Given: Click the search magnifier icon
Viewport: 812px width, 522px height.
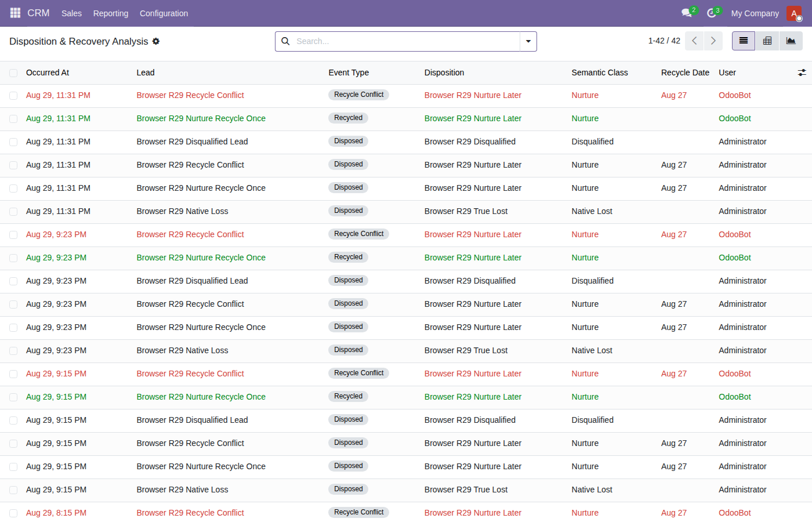Looking at the screenshot, I should [285, 41].
